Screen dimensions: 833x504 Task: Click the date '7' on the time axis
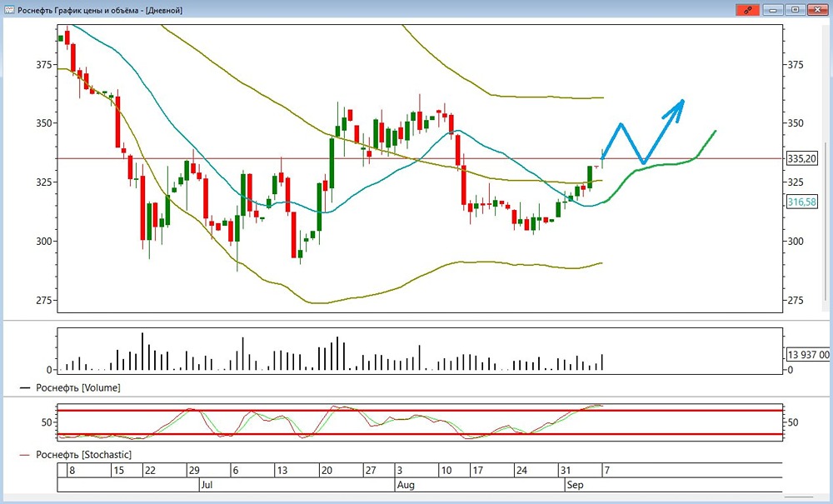tap(607, 471)
